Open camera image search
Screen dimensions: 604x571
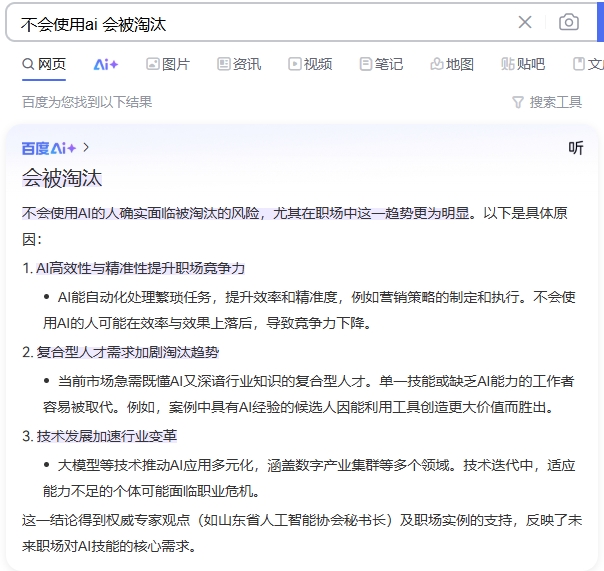[568, 22]
